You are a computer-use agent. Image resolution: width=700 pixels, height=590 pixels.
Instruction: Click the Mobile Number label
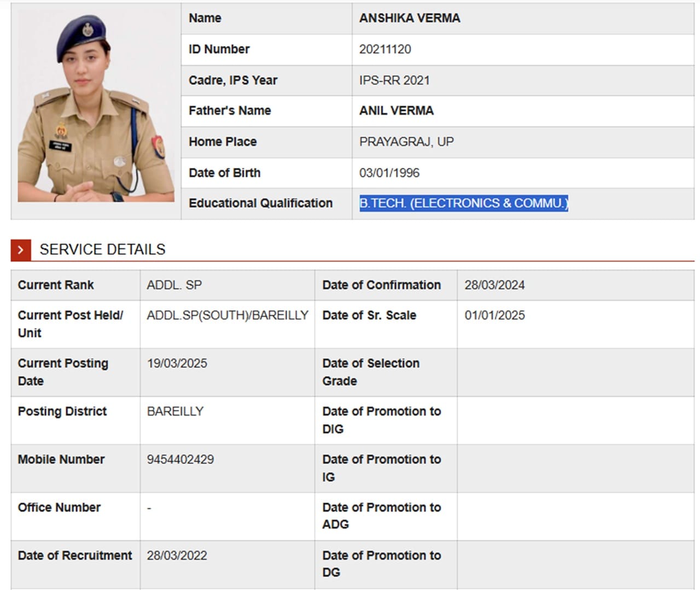pos(61,459)
